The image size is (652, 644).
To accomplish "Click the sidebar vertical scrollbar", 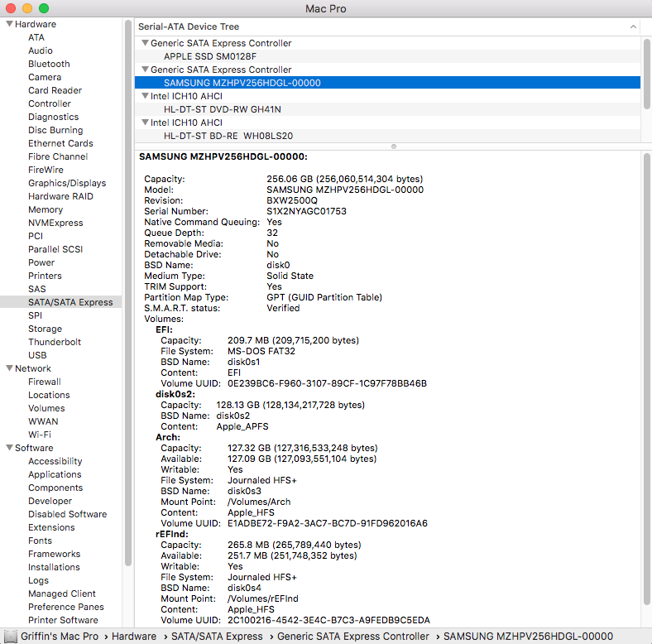I will pyautogui.click(x=128, y=293).
